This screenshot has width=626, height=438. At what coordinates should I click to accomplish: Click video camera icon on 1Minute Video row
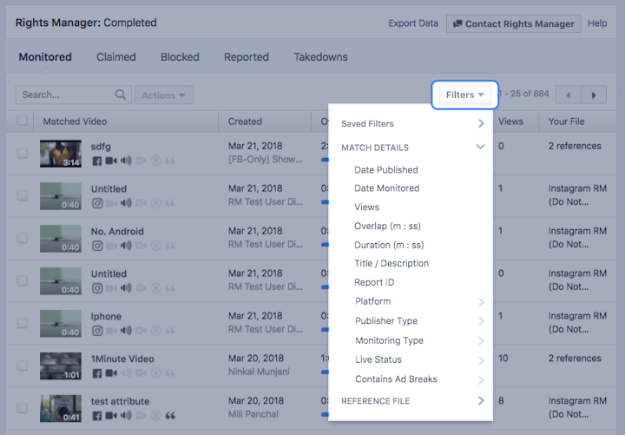pyautogui.click(x=111, y=374)
